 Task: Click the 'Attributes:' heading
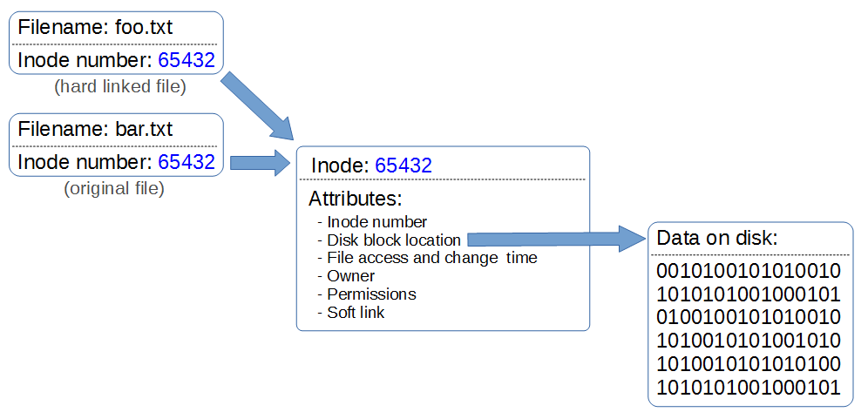pyautogui.click(x=356, y=199)
